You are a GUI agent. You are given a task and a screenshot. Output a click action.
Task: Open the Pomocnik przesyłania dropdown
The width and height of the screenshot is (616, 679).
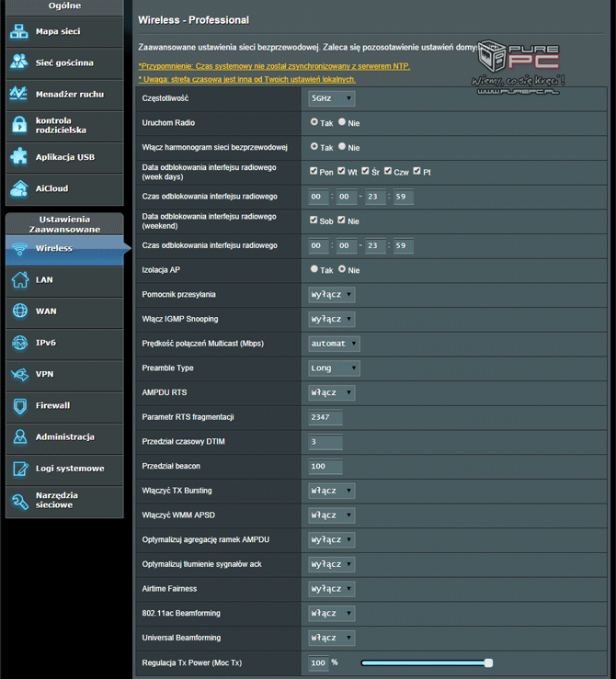coord(332,294)
